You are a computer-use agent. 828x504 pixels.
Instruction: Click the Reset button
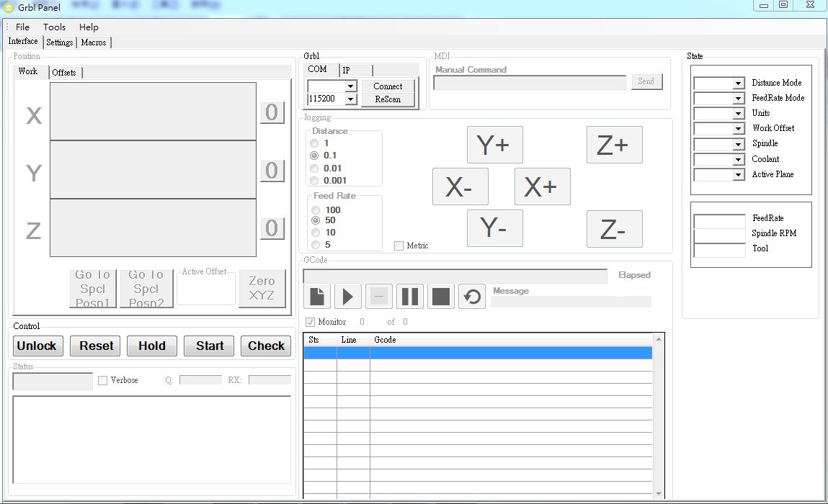96,346
